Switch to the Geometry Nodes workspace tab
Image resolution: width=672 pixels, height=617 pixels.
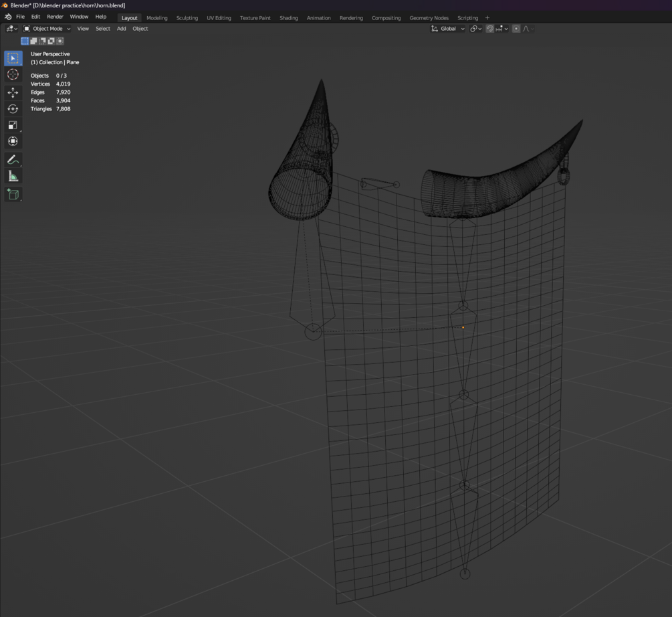click(x=429, y=18)
